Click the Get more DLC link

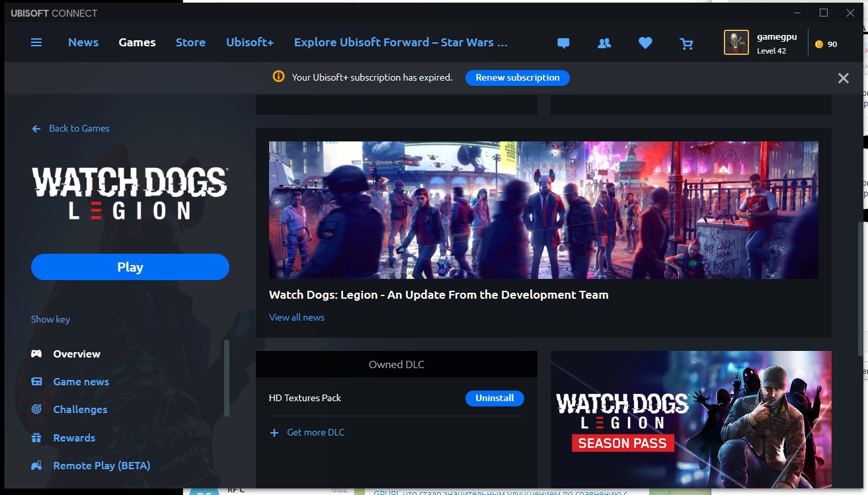pyautogui.click(x=316, y=432)
